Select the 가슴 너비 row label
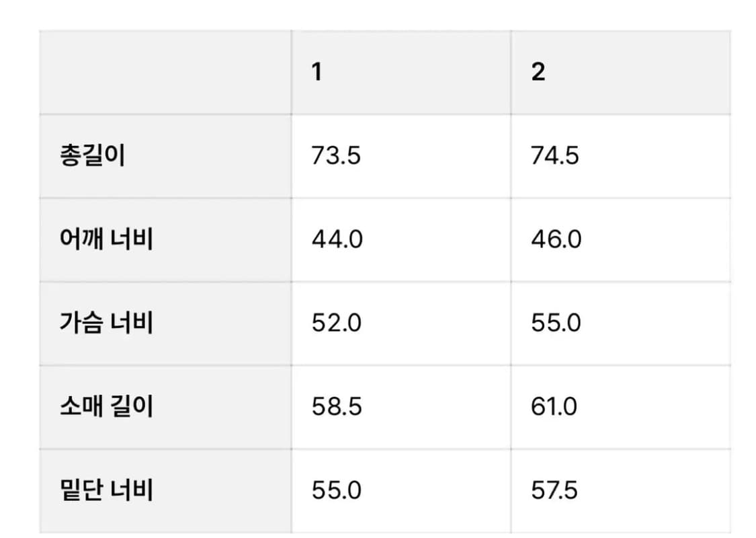Screen dimensions: 756x538 click(x=106, y=323)
